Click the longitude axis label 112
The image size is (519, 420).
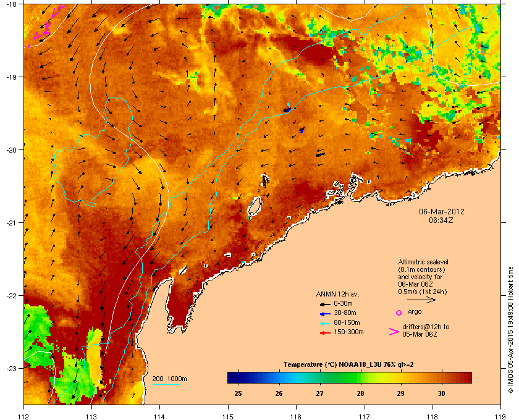pos(24,416)
